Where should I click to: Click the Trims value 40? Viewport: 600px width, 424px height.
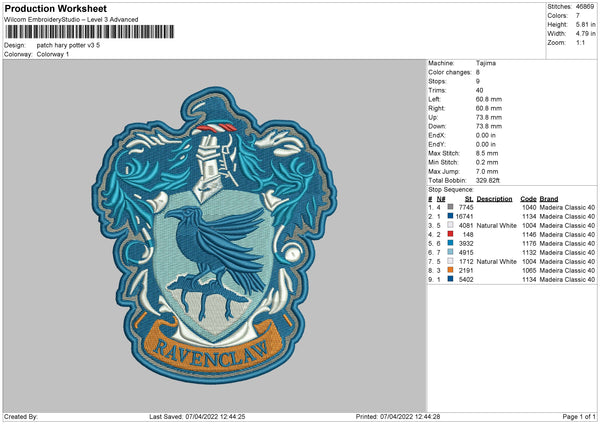point(479,90)
